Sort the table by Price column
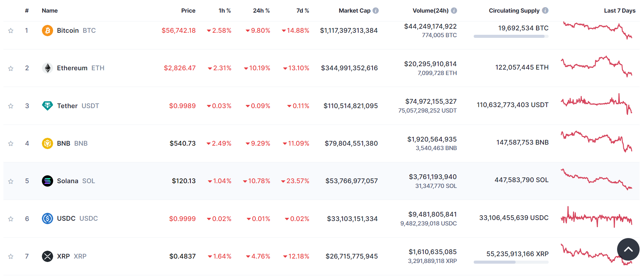 (188, 11)
